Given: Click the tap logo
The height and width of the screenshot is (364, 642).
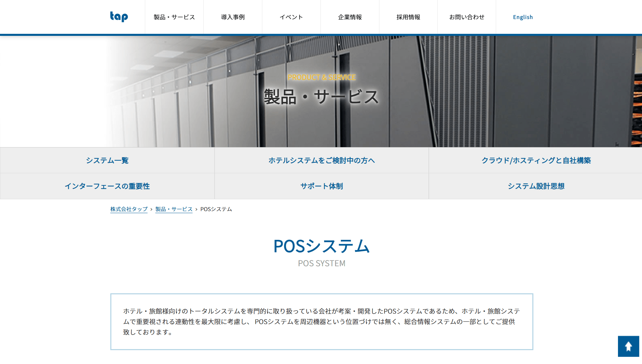Looking at the screenshot, I should pos(119,17).
